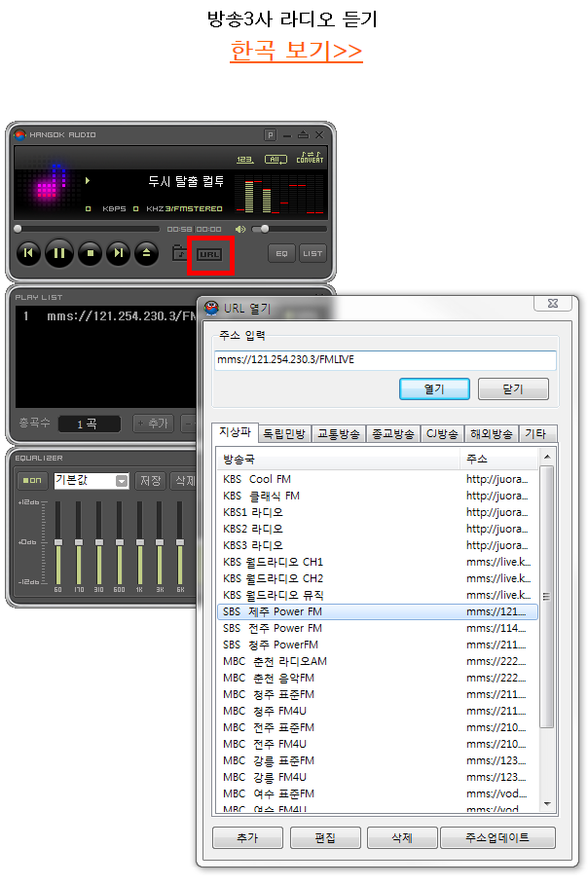The height and width of the screenshot is (885, 588).
Task: Stop playback in Hangok Audio
Action: (x=91, y=253)
